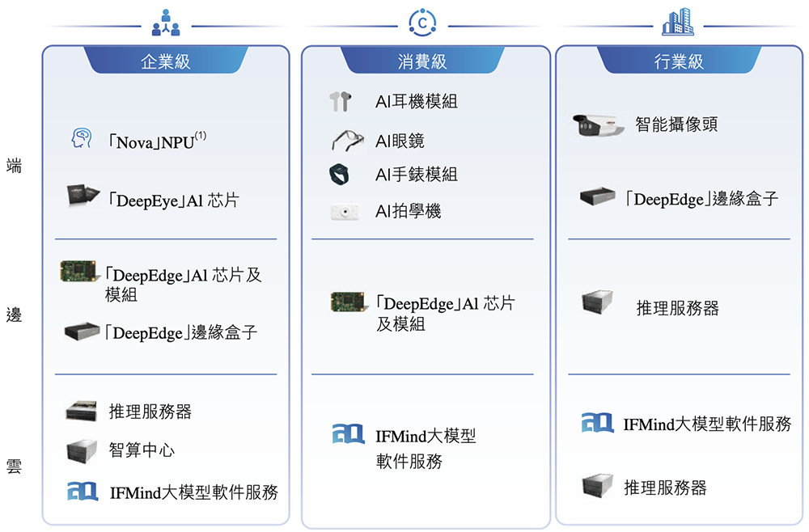Toggle the DeepEye AI chip entry
The height and width of the screenshot is (532, 809).
[x=146, y=196]
